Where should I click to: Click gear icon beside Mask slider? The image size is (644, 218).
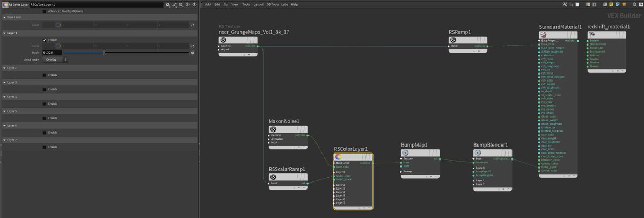pyautogui.click(x=192, y=53)
